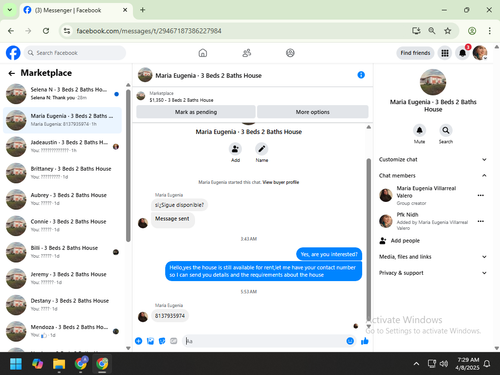Go back using the Marketplace arrow
The width and height of the screenshot is (500, 375).
12,73
